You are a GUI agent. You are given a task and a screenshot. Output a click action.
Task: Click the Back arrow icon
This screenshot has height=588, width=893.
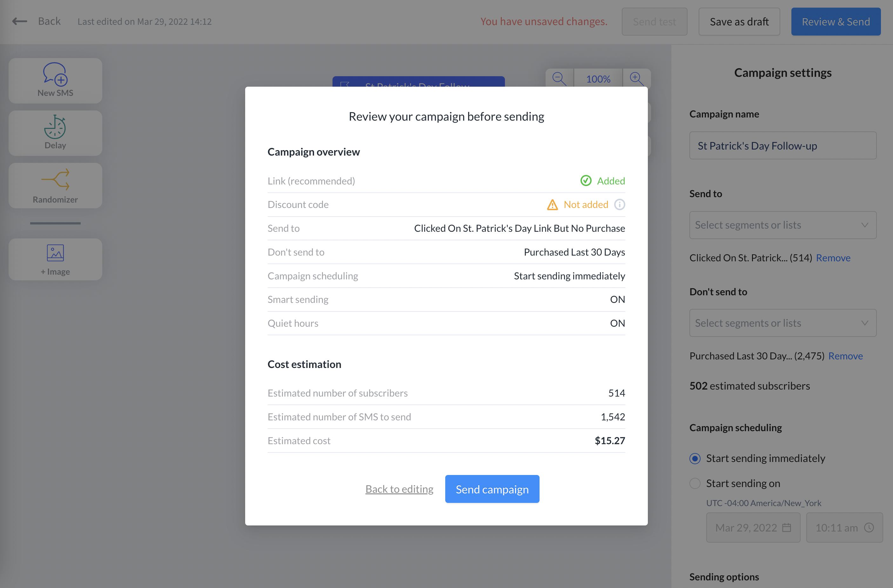tap(19, 21)
